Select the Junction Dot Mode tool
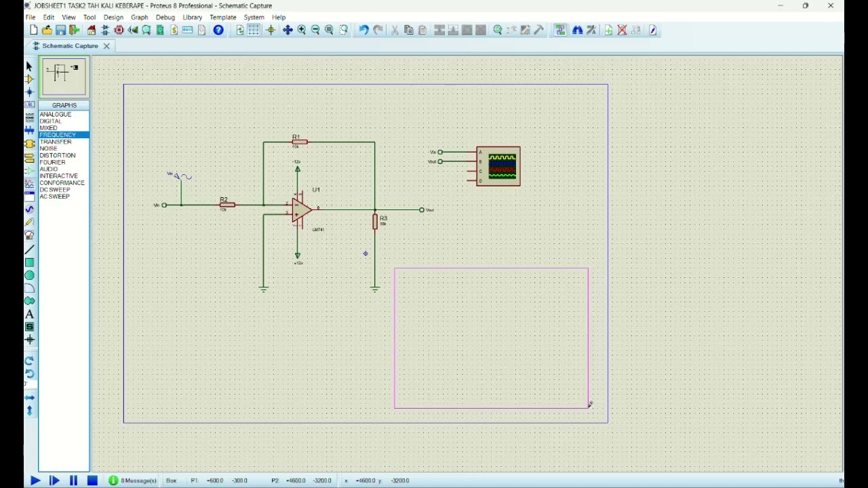 point(29,91)
